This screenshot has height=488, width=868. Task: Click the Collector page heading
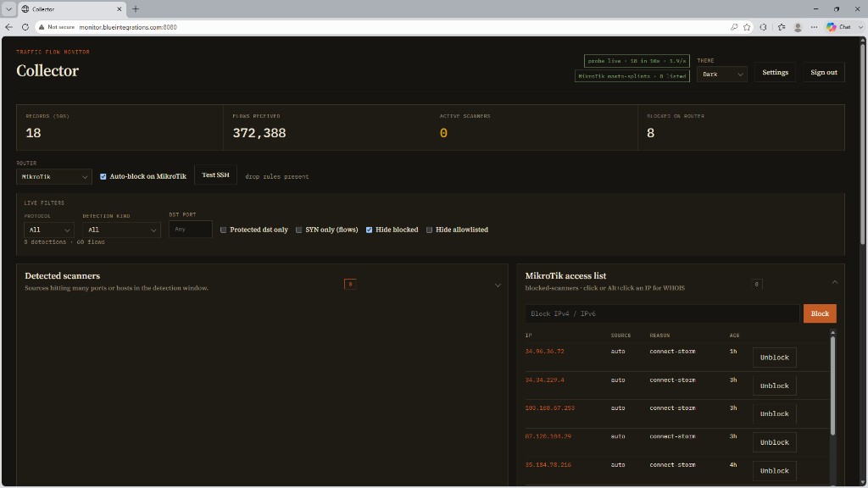click(47, 71)
